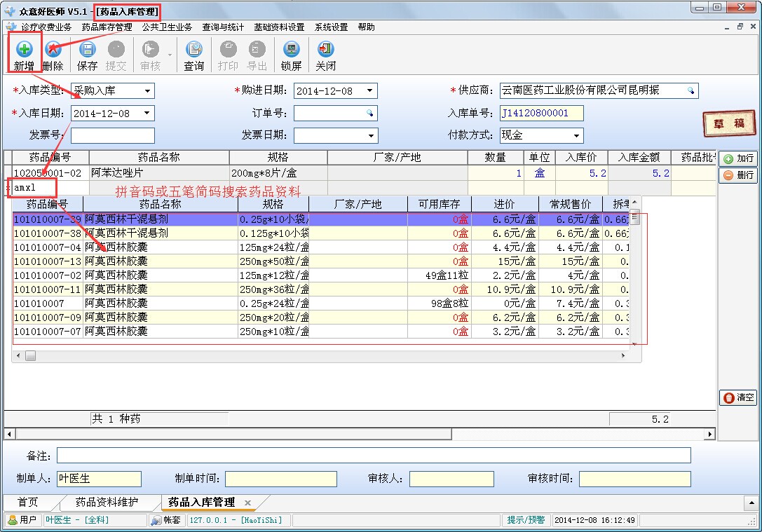Switch to the 药品资料维护 tab

pos(107,503)
